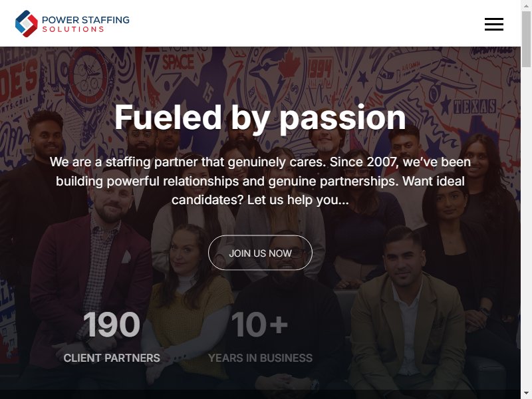
Task: Click the vertical scrollbar thumb
Action: 526,39
